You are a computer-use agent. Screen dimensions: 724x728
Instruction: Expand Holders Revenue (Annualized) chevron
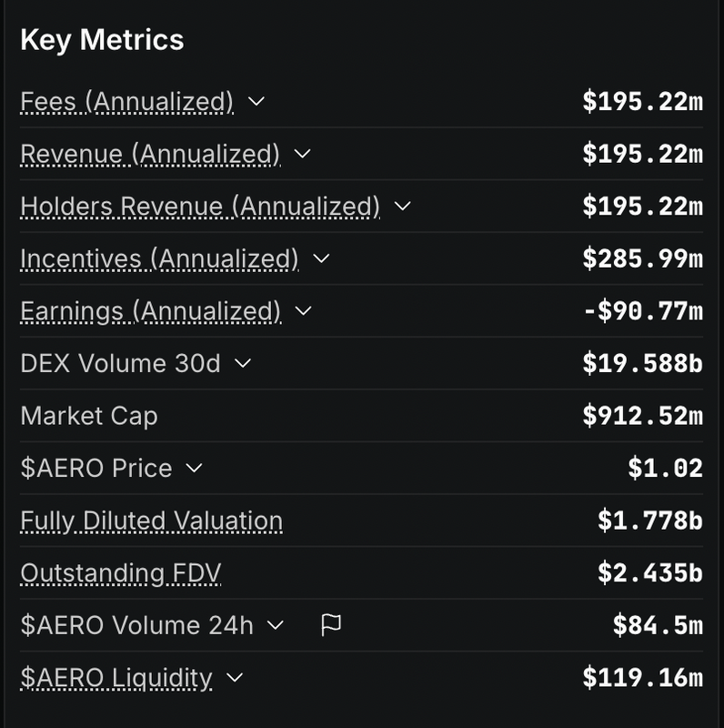(402, 207)
